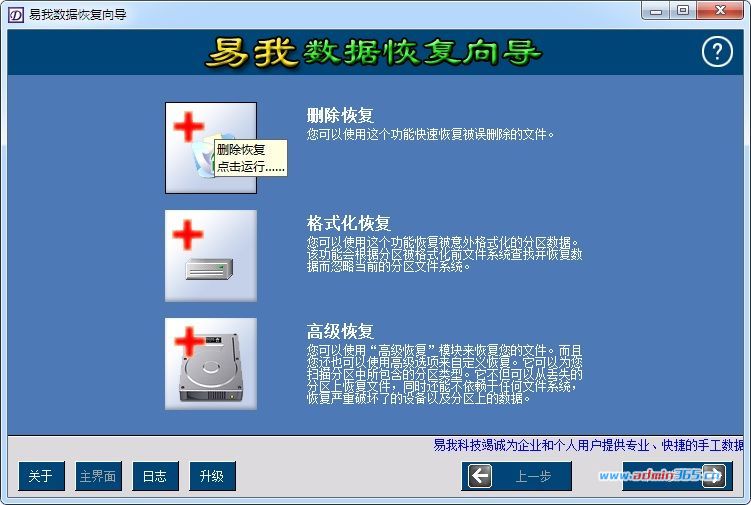Click the 关于 button
The height and width of the screenshot is (505, 751).
coord(42,476)
